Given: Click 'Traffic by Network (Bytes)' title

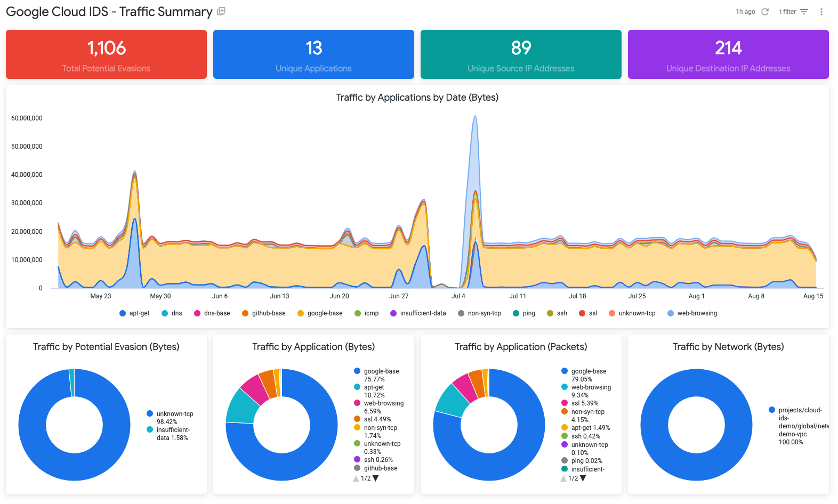Looking at the screenshot, I should pyautogui.click(x=728, y=347).
